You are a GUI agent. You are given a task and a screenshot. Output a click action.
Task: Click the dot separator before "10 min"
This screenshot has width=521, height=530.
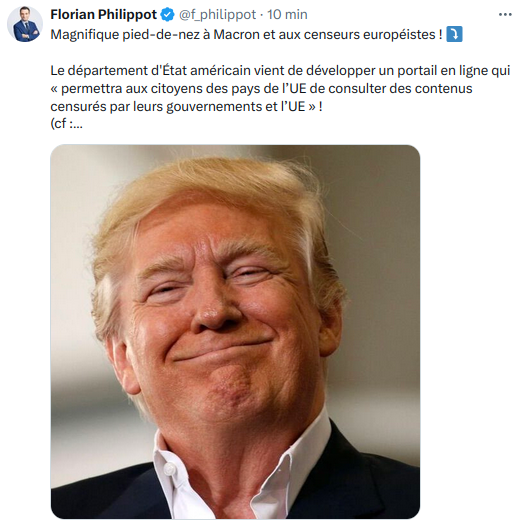(x=262, y=15)
